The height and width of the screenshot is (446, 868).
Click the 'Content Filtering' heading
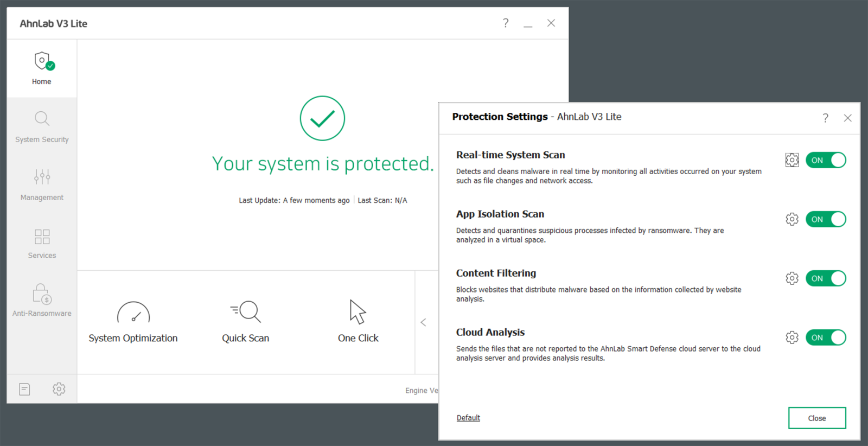496,273
